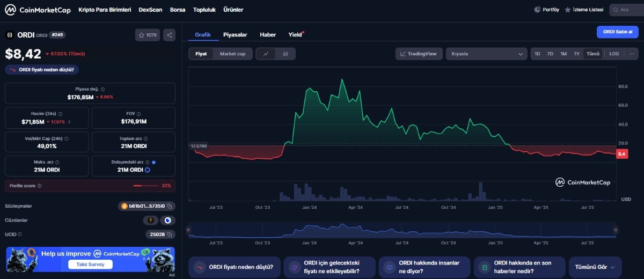This screenshot has width=644, height=279.
Task: Click the Profile score progress bar
Action: point(145,186)
